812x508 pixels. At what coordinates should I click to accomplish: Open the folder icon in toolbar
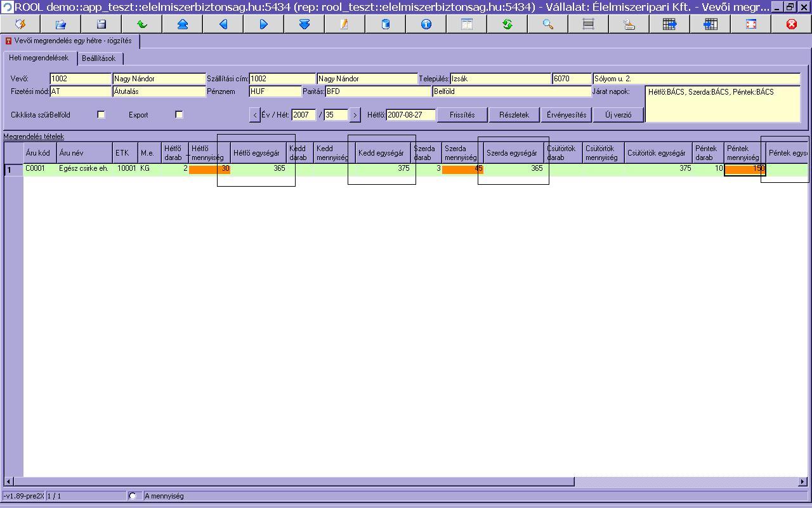(x=61, y=24)
